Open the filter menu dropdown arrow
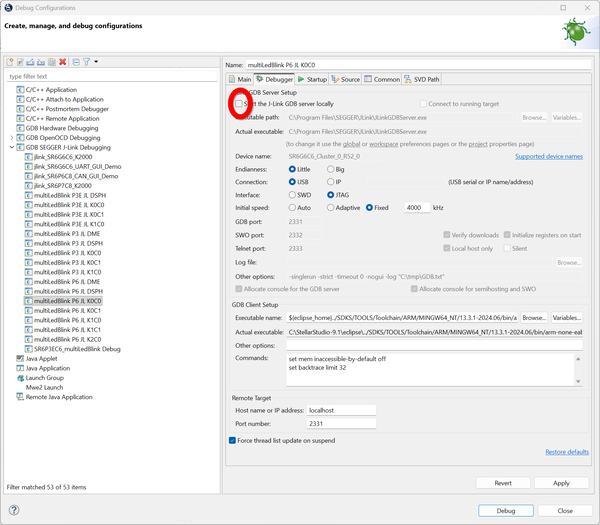 (96, 62)
